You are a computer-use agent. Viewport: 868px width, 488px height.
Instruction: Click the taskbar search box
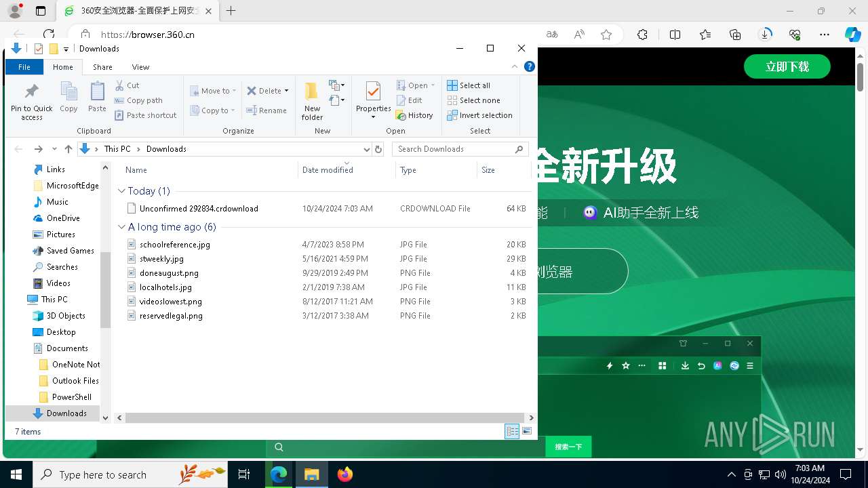130,474
